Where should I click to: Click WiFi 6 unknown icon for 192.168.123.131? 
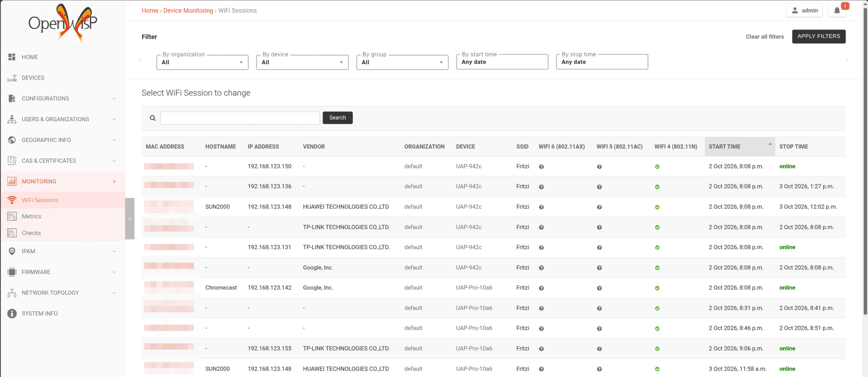[541, 248]
